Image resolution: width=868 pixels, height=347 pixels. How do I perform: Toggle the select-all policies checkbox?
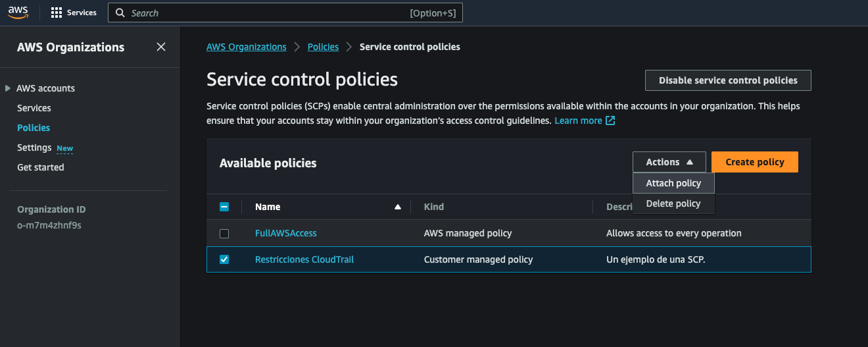click(224, 207)
